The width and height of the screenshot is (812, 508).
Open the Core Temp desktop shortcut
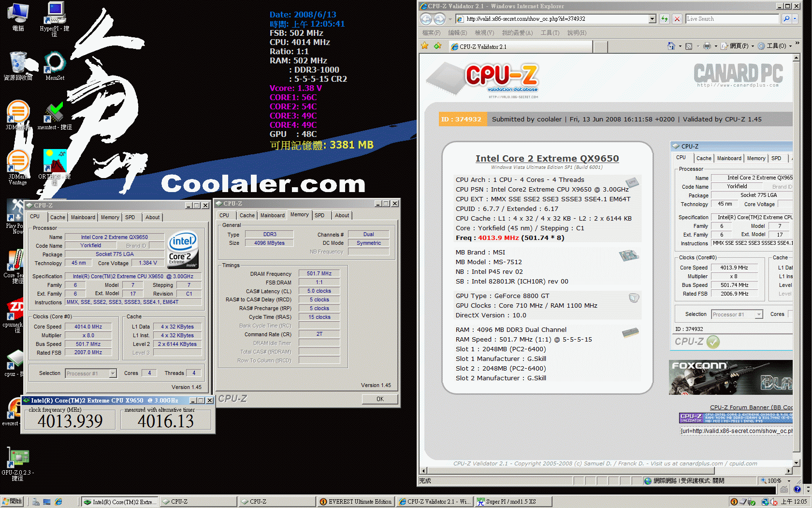[x=15, y=266]
